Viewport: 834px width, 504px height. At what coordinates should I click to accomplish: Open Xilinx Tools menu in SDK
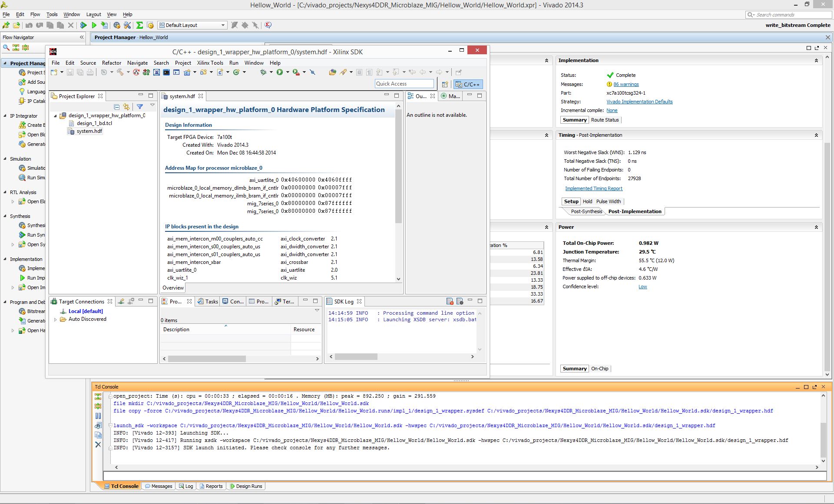(210, 63)
